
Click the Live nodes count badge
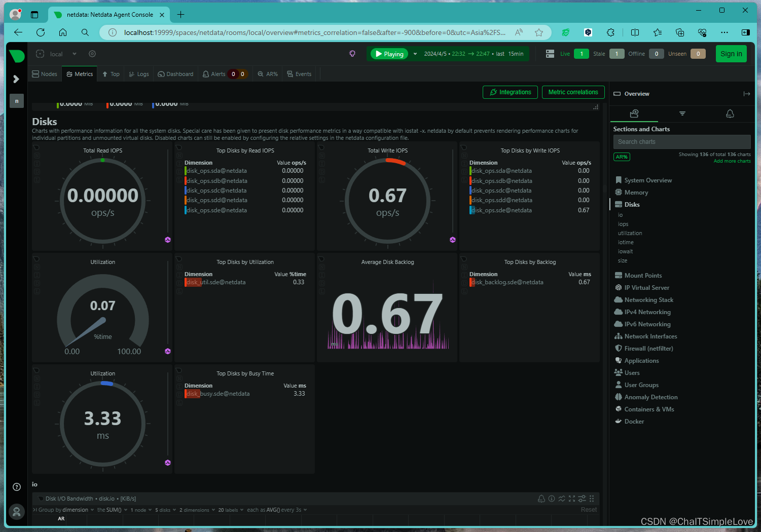(x=582, y=54)
